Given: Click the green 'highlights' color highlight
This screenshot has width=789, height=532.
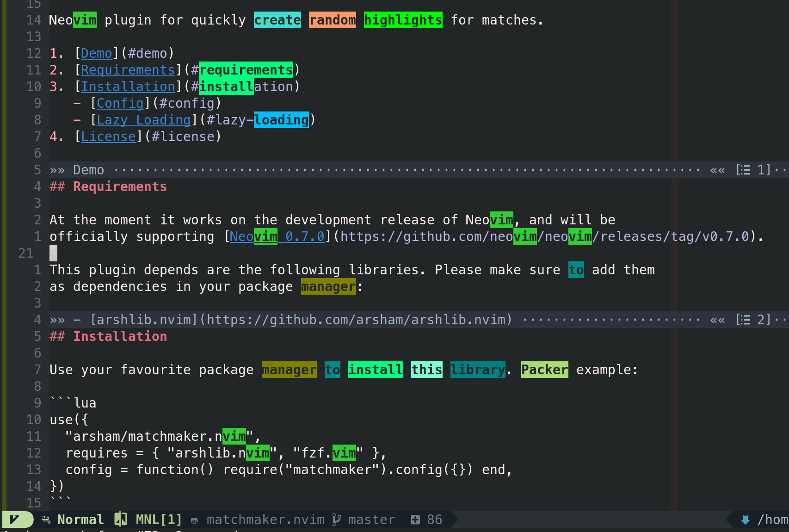Looking at the screenshot, I should [403, 19].
